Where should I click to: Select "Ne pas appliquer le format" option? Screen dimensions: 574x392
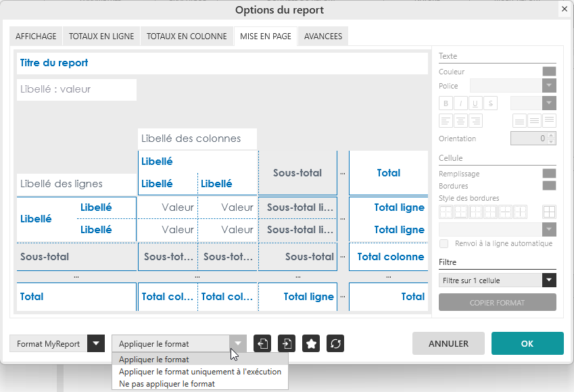[166, 384]
